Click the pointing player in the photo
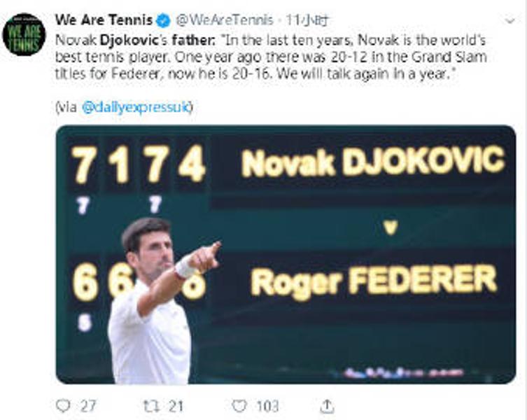527x420 pixels. pyautogui.click(x=155, y=301)
